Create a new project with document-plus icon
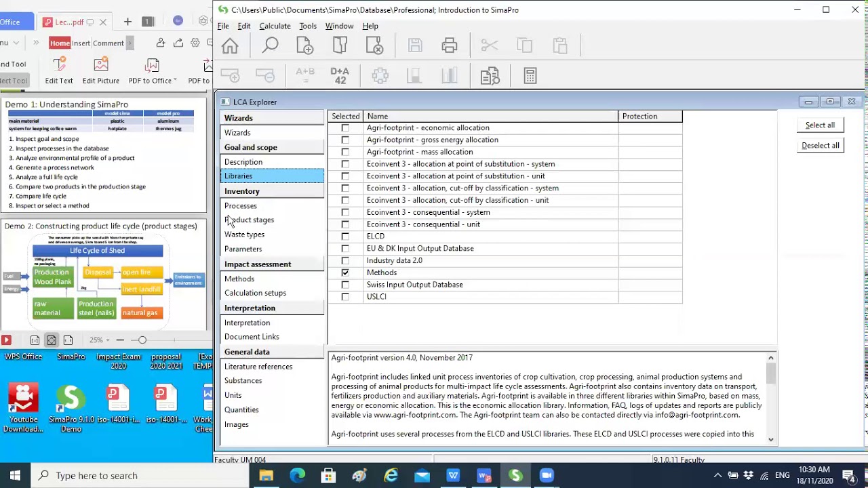 [304, 45]
